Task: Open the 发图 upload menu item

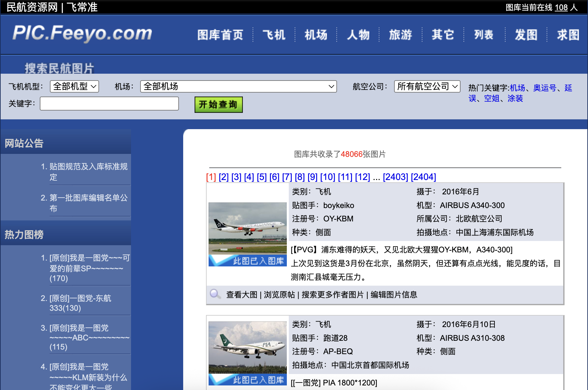Action: pos(526,35)
